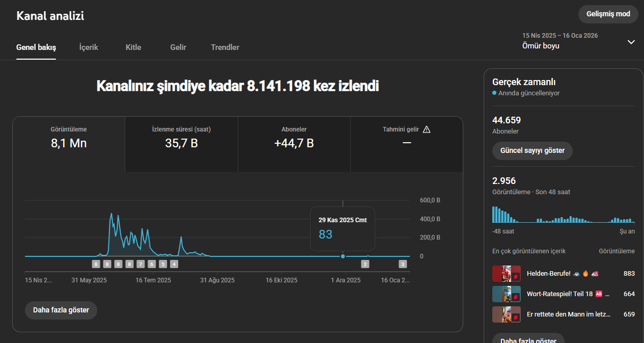Click Daha fazla göster below the main chart
The height and width of the screenshot is (343, 644).
point(61,310)
